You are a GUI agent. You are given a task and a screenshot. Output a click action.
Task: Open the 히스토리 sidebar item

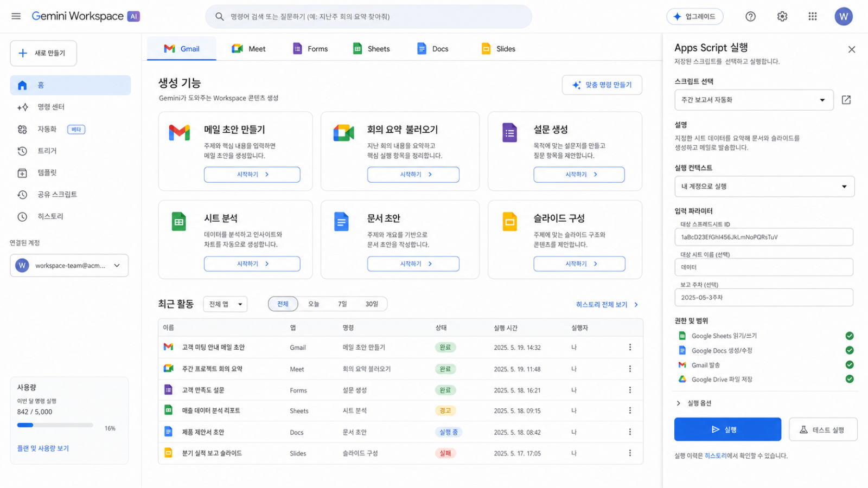click(71, 216)
